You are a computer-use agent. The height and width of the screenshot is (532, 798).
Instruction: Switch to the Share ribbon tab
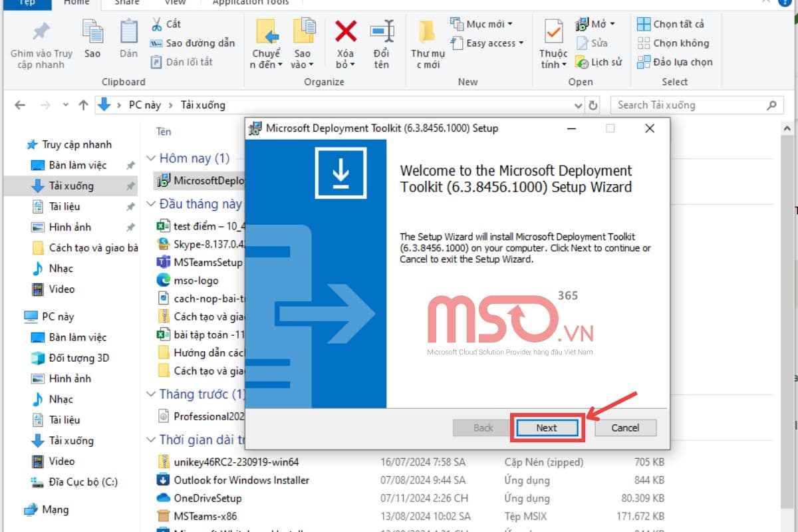(126, 3)
